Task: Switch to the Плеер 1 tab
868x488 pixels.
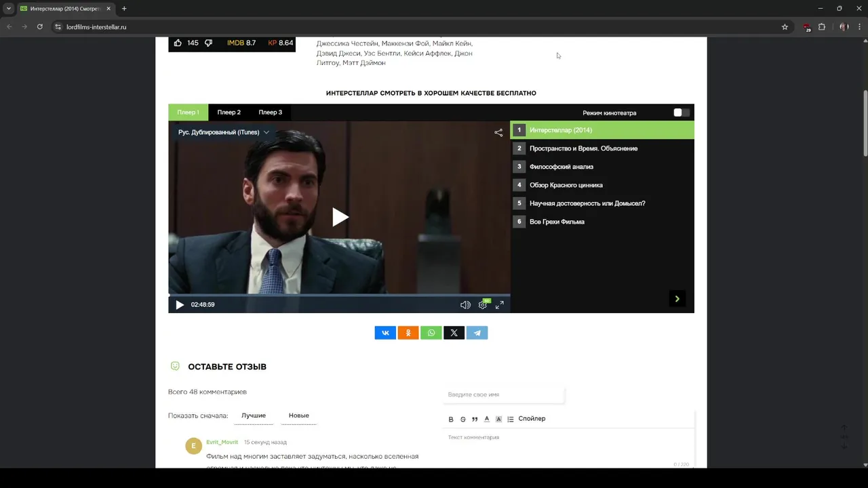Action: click(x=188, y=113)
